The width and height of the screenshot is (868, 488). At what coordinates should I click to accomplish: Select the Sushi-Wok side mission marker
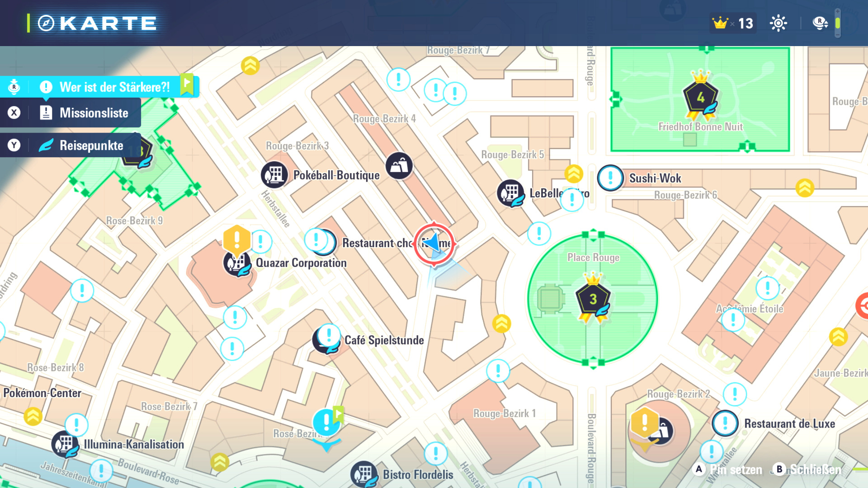coord(610,178)
